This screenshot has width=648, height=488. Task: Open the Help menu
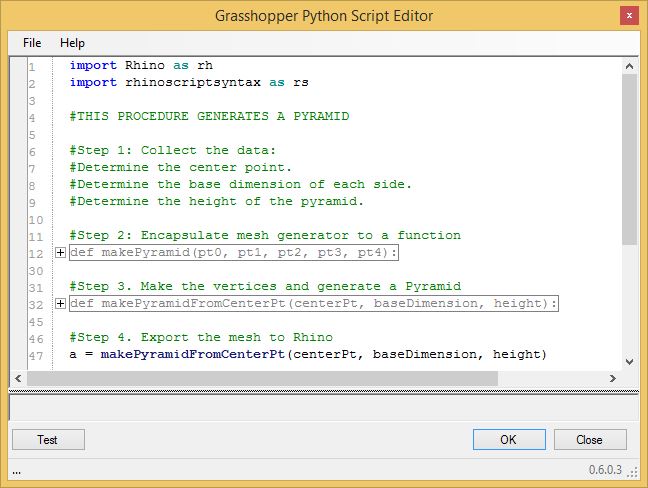(72, 43)
